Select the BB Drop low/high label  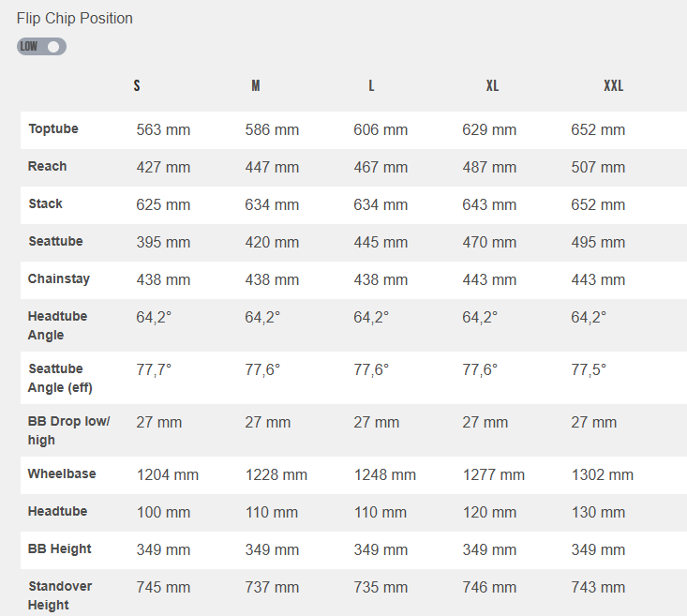point(68,430)
